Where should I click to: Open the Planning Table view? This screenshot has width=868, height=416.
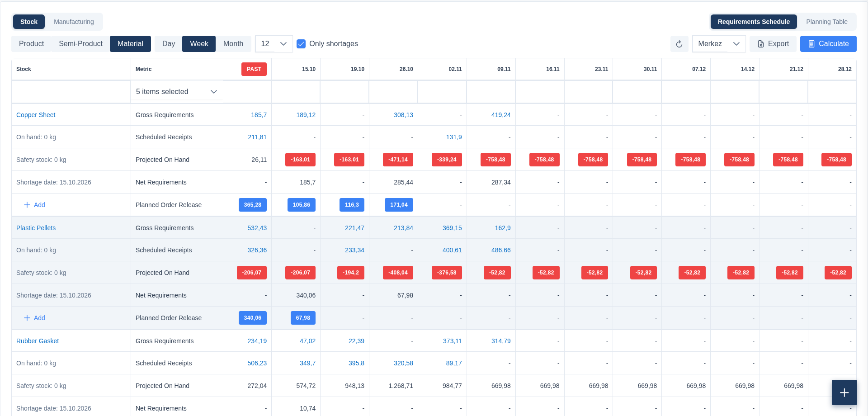click(x=826, y=22)
